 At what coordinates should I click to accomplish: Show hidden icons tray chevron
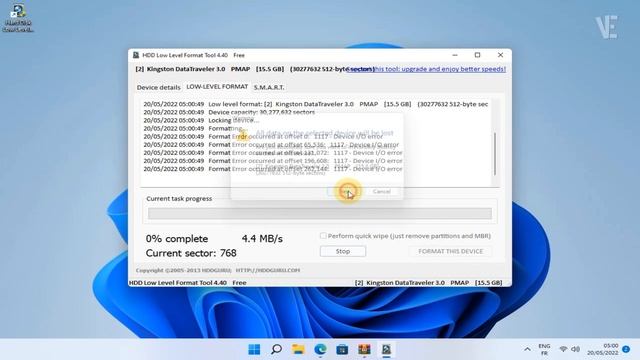tap(527, 349)
